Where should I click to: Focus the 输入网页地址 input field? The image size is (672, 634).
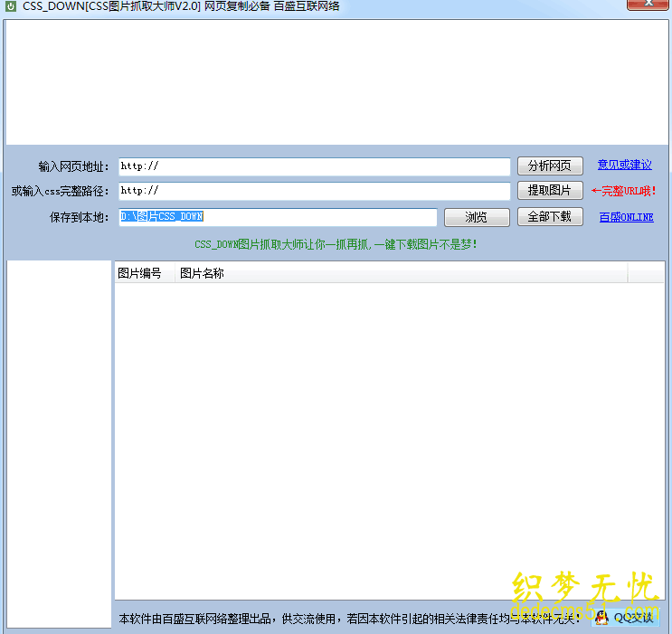tap(315, 166)
